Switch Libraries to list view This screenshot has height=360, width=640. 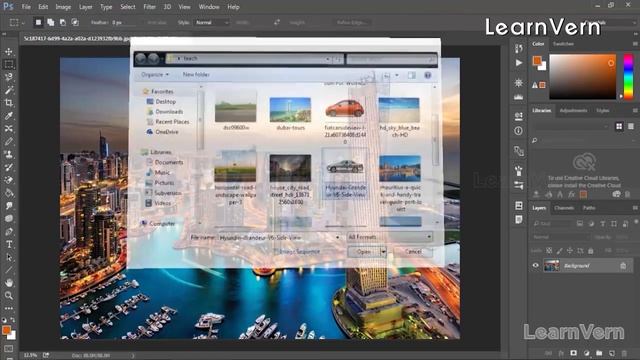click(631, 127)
